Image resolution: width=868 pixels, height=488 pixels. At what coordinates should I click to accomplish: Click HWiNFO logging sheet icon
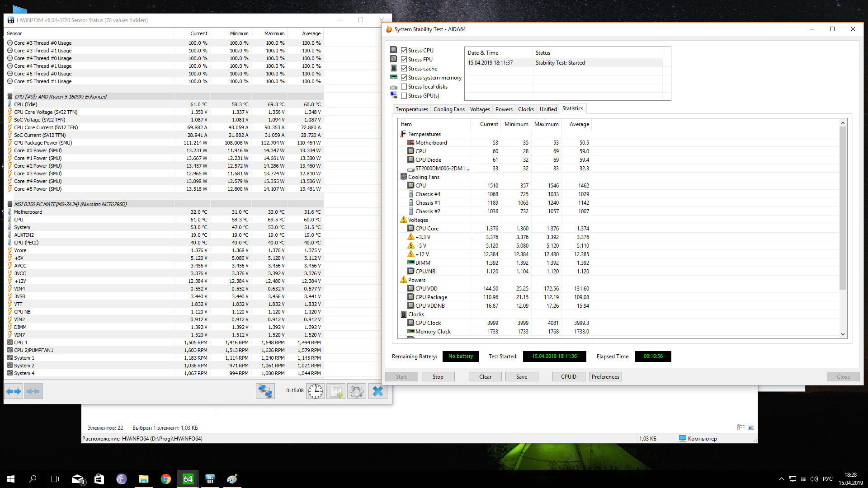point(336,391)
